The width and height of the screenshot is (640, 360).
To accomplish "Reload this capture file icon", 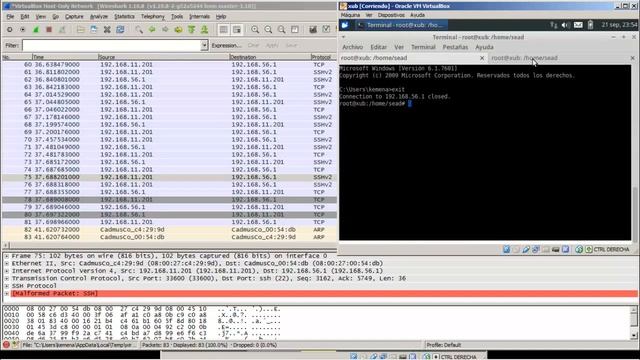I will 120,29.
